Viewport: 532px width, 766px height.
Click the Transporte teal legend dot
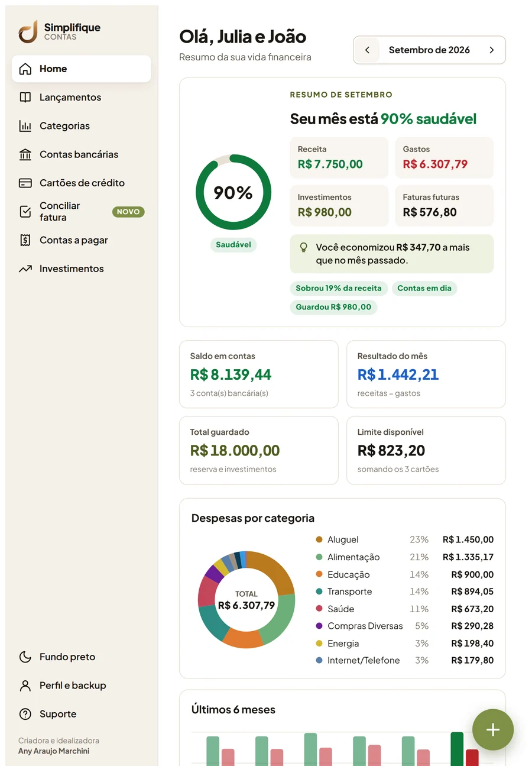[x=319, y=592]
